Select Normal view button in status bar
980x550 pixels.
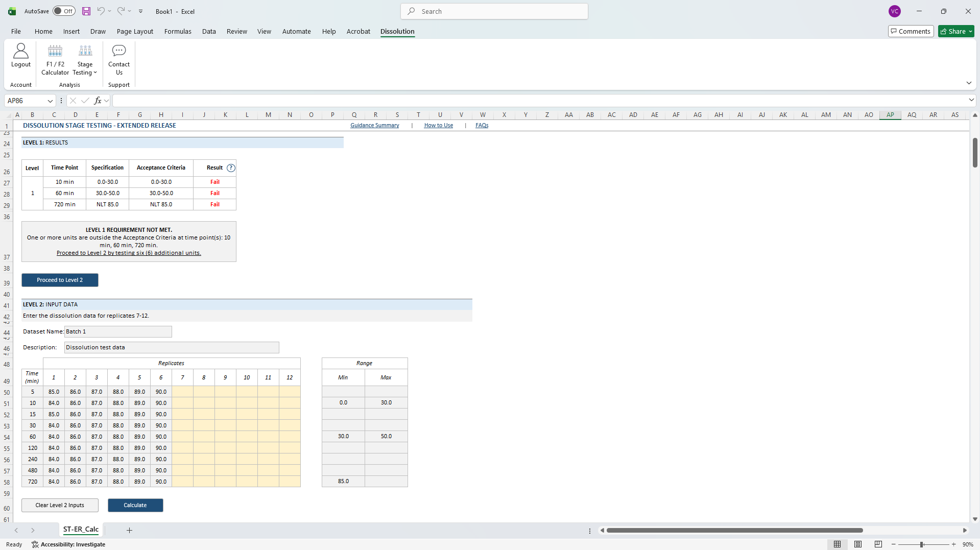pos(837,544)
